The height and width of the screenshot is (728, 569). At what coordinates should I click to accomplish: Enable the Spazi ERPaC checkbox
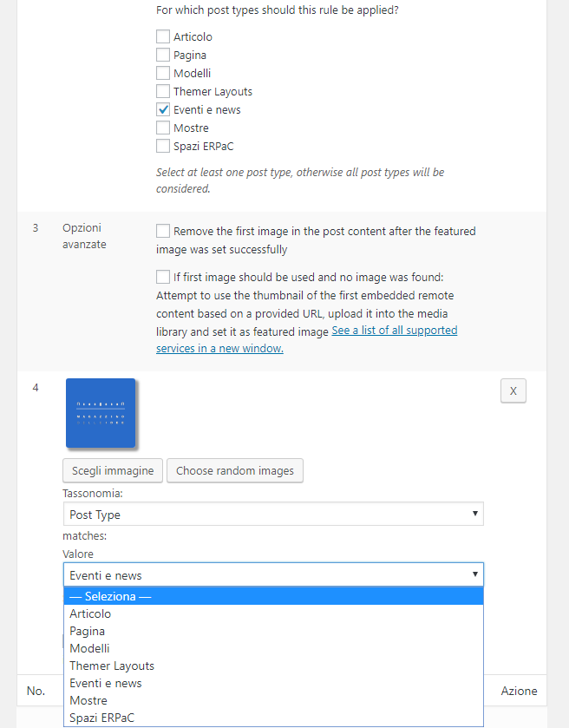[163, 146]
